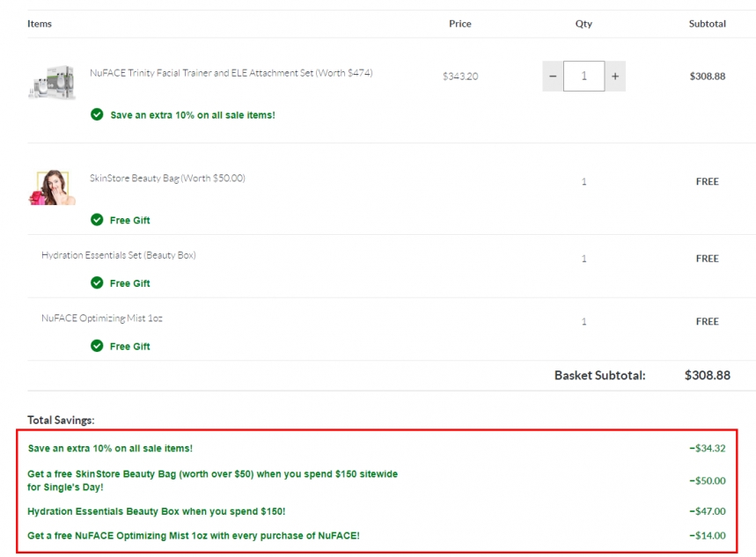Click green checkmark beside 'Save an extra 10%'

(97, 115)
